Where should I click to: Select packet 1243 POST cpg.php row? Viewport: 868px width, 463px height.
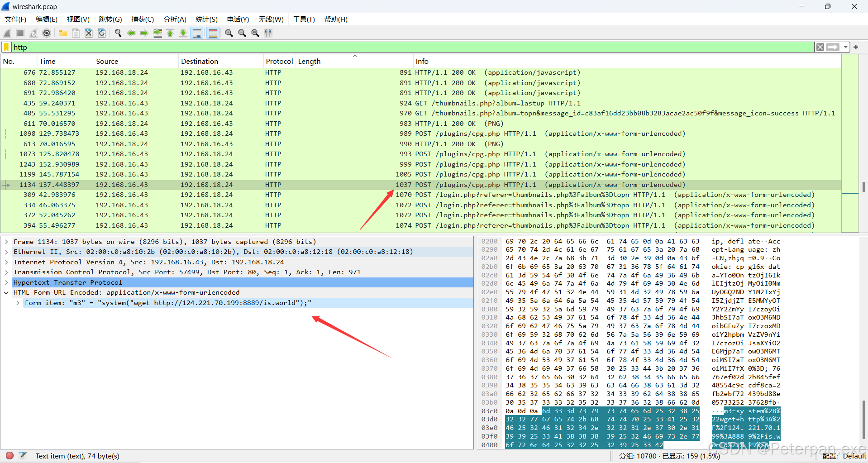421,164
